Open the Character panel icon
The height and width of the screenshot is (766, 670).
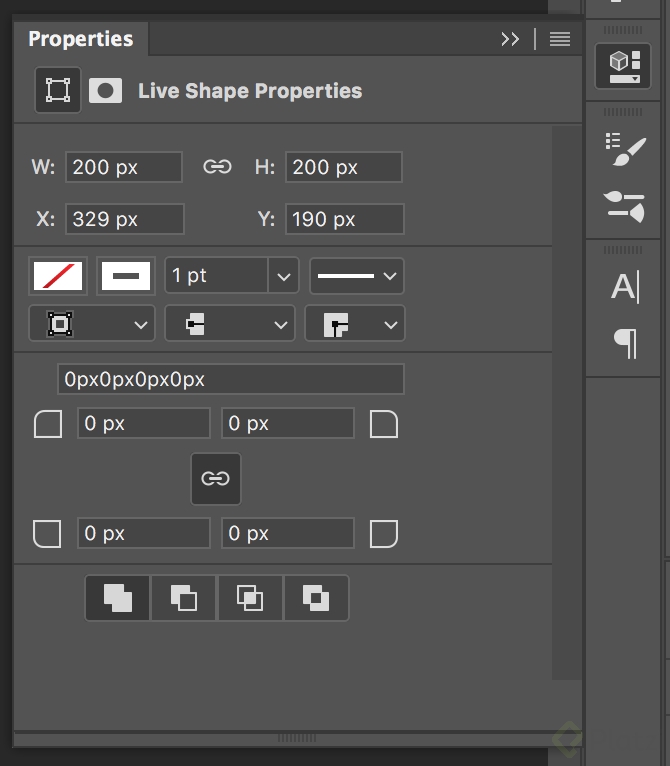pyautogui.click(x=625, y=288)
